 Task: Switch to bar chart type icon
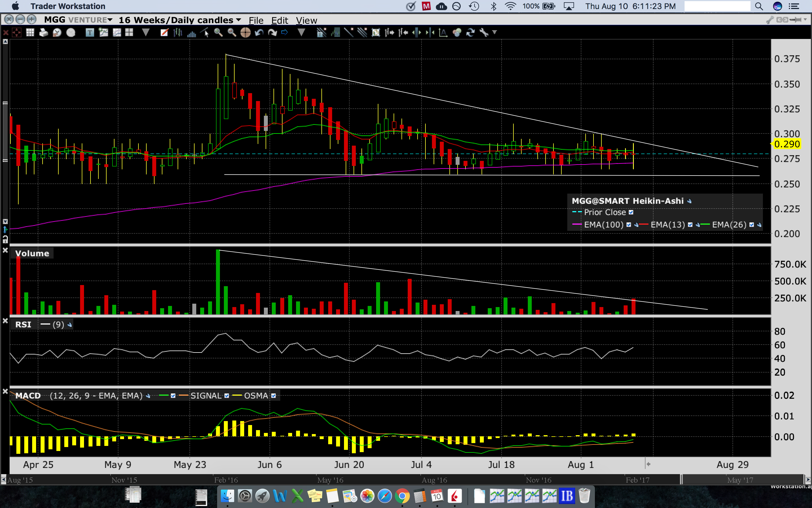pos(178,32)
